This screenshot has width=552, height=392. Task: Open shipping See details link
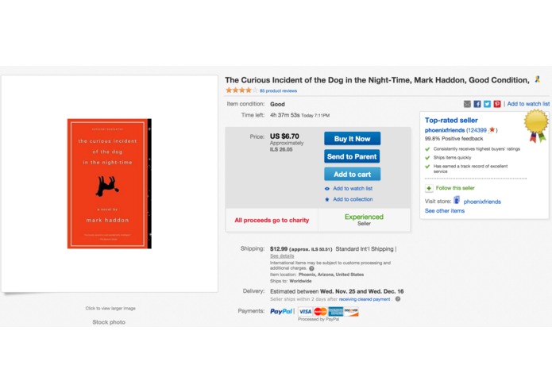pyautogui.click(x=282, y=256)
